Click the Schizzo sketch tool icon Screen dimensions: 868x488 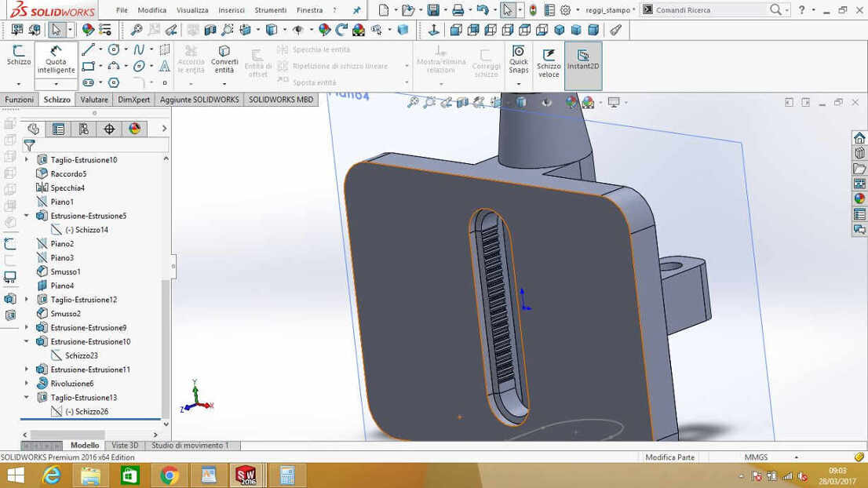pos(18,56)
